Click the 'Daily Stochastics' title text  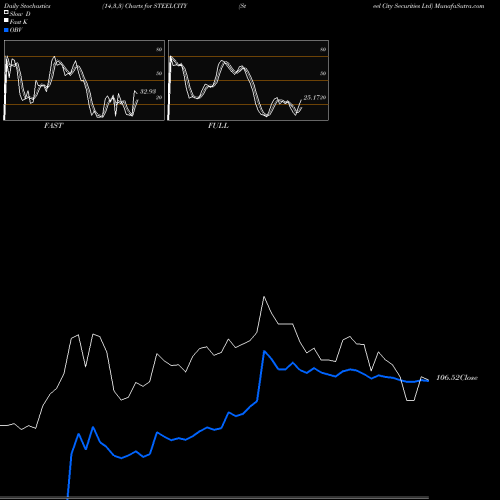27,6
